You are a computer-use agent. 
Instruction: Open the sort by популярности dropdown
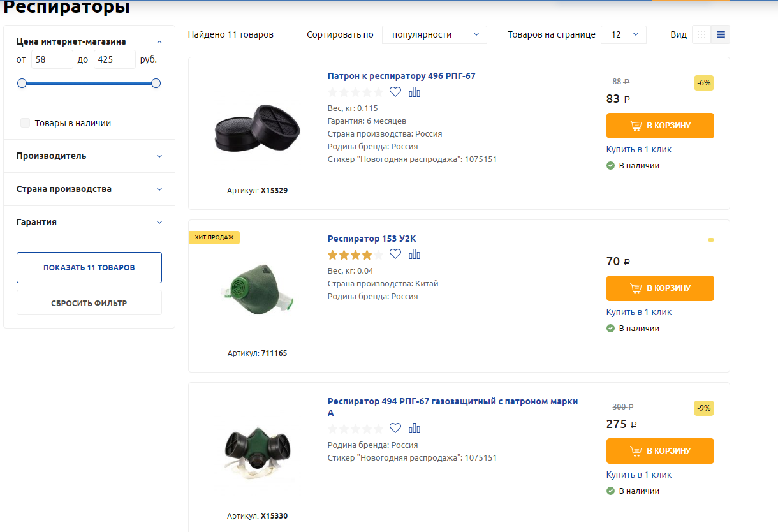pyautogui.click(x=434, y=34)
